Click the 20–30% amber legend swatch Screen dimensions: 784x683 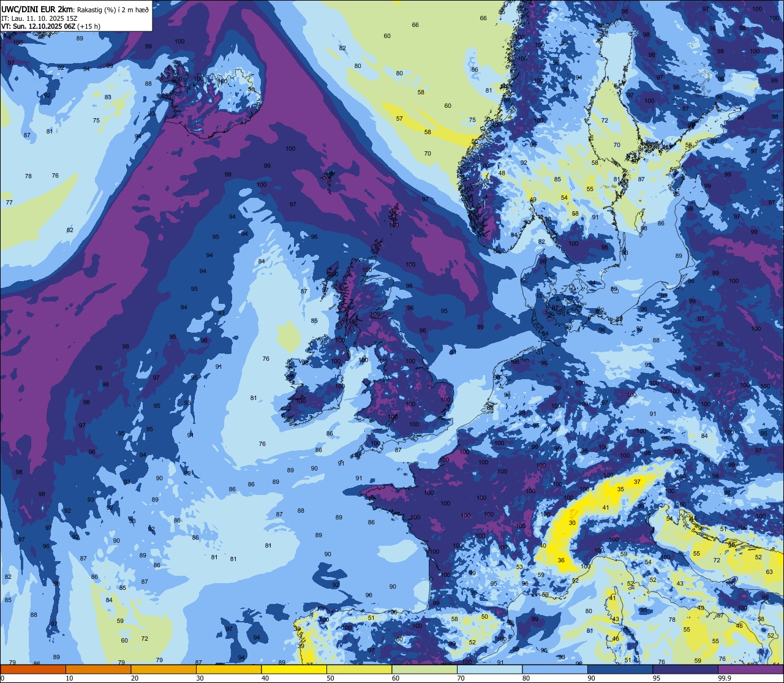click(164, 669)
